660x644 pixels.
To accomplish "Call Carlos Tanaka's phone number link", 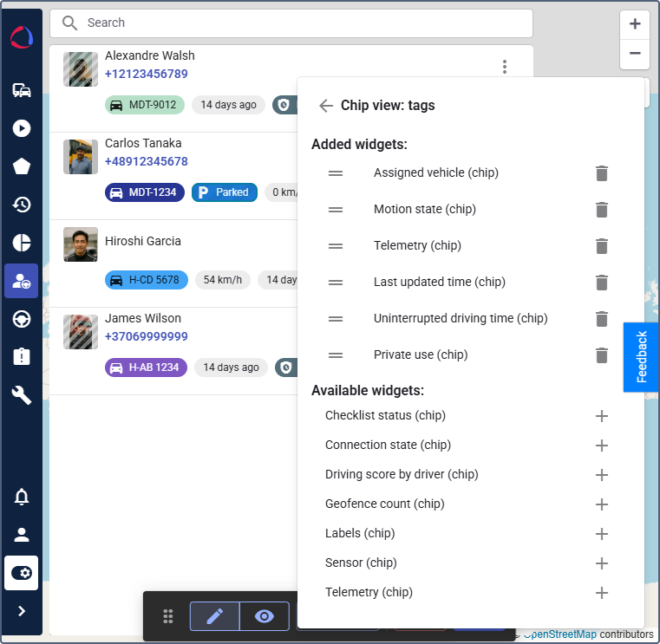I will (x=146, y=161).
